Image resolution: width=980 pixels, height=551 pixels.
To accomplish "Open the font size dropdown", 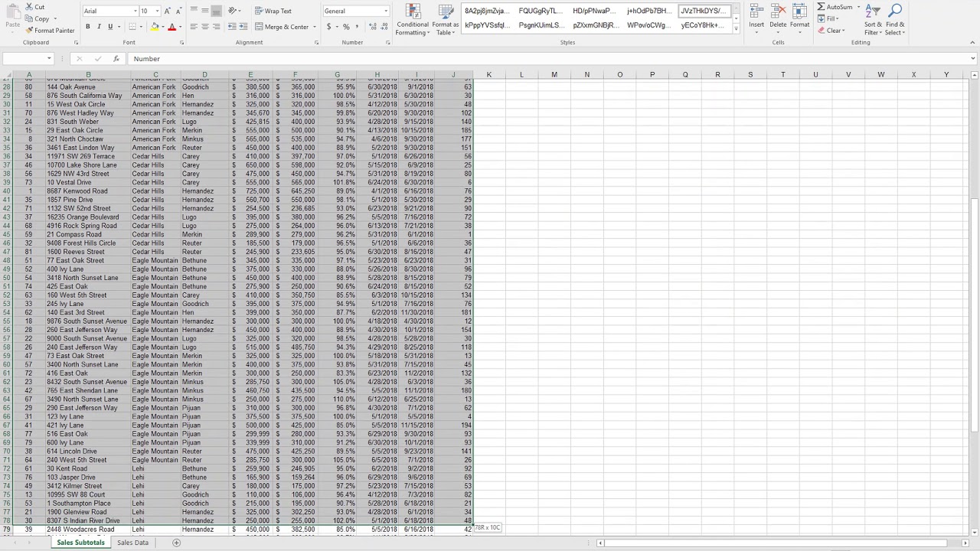I will tap(157, 11).
